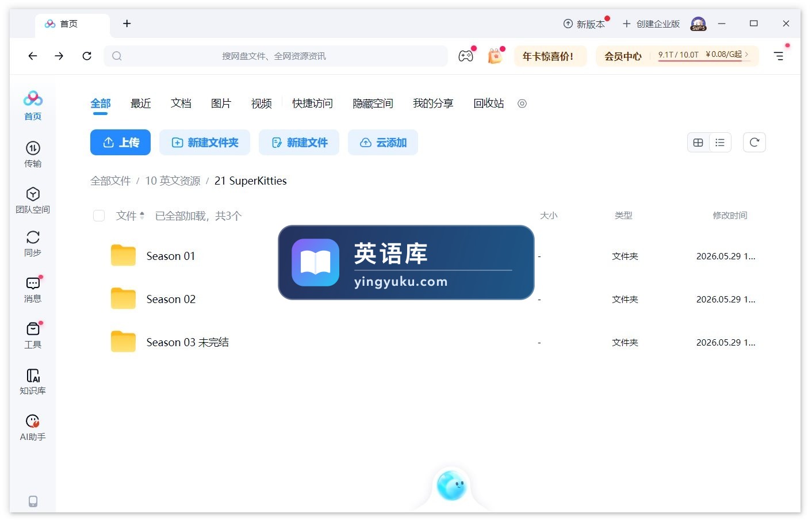The image size is (812, 525).
Task: Click the 修改时间 column header
Action: [730, 216]
